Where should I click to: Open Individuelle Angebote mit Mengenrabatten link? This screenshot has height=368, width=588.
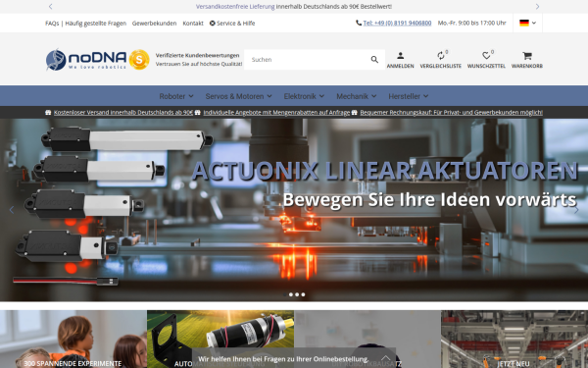tap(276, 112)
